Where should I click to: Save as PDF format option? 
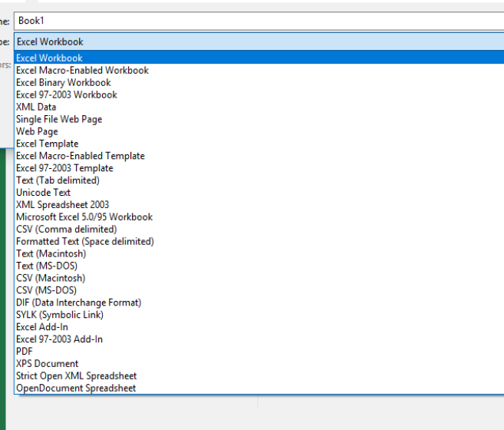pos(259,352)
